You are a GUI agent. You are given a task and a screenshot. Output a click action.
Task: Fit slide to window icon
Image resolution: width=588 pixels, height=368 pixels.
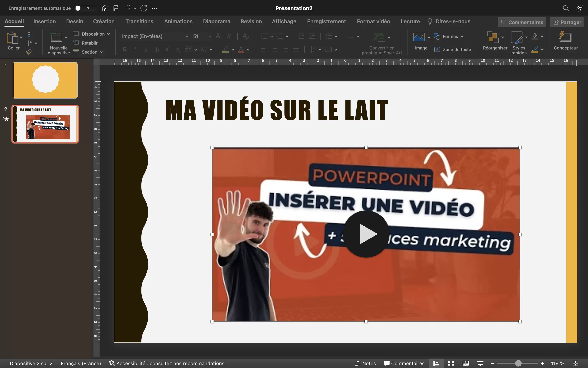[576, 363]
